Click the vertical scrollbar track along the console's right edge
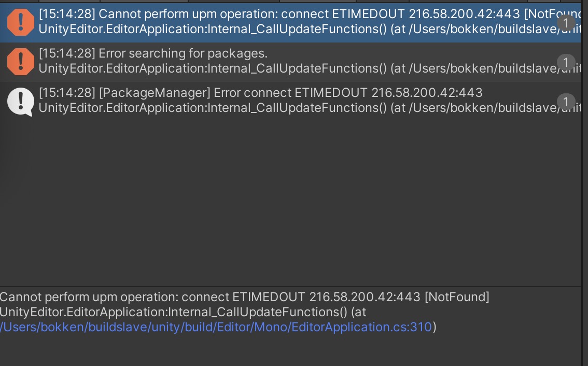 pos(584,183)
